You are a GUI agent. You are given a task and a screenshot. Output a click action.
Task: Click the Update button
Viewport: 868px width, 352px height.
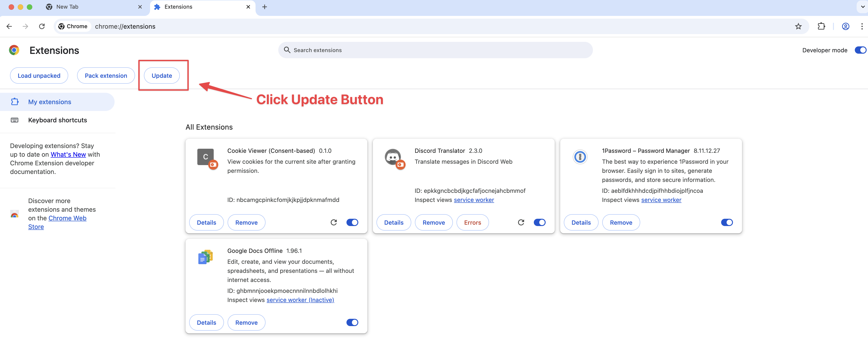(x=162, y=75)
